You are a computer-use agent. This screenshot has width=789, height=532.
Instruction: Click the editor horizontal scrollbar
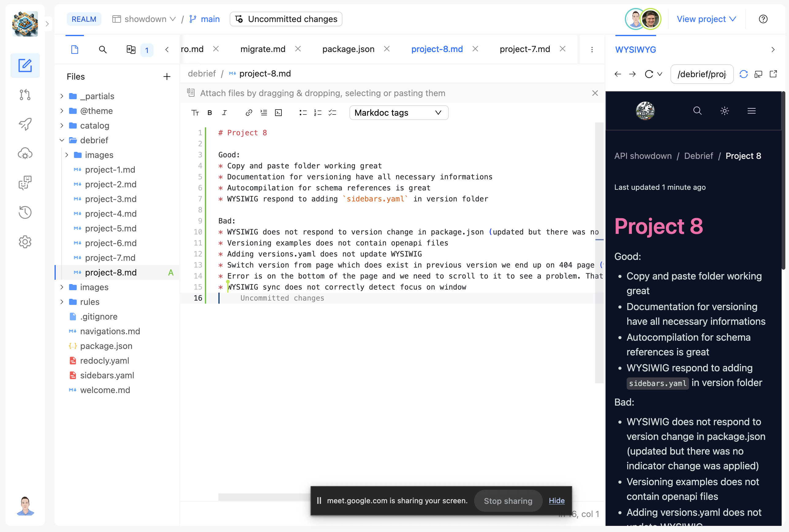point(264,497)
